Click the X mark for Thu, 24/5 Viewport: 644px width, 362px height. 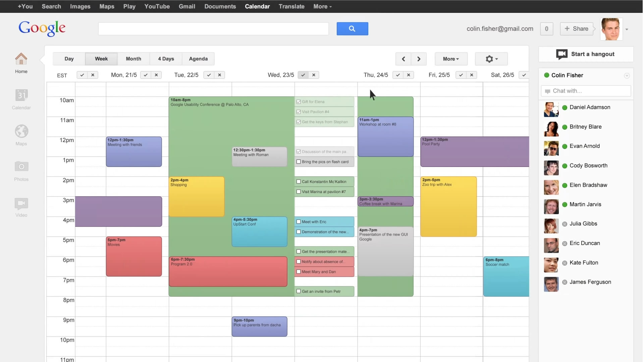click(x=409, y=75)
